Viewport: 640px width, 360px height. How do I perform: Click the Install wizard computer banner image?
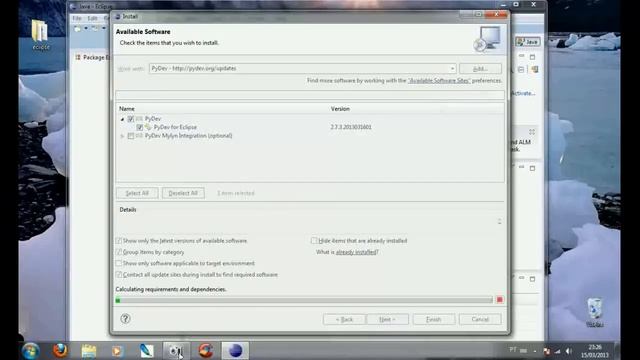click(x=488, y=39)
